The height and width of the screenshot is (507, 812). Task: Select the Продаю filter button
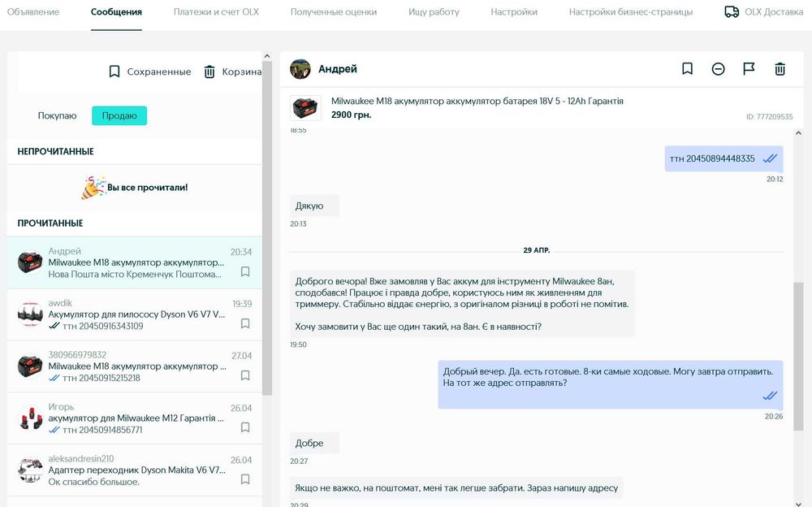coord(119,115)
